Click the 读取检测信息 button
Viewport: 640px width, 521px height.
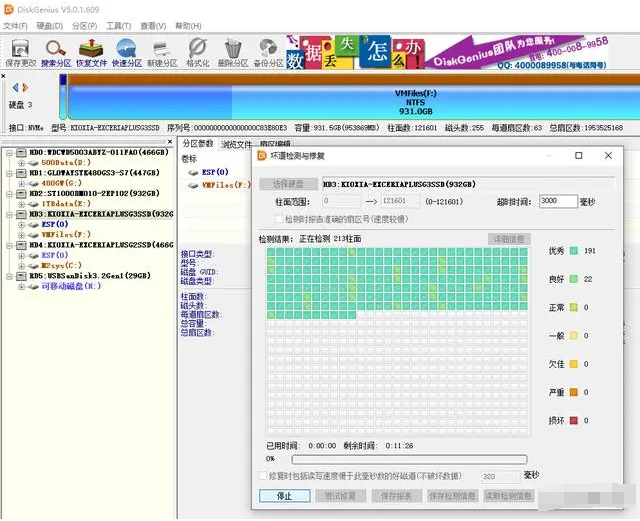pos(508,496)
